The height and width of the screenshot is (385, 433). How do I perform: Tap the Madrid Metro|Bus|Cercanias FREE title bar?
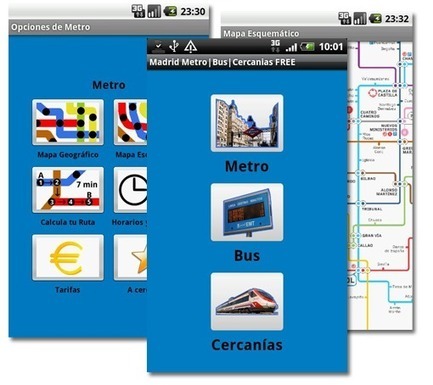pos(247,62)
